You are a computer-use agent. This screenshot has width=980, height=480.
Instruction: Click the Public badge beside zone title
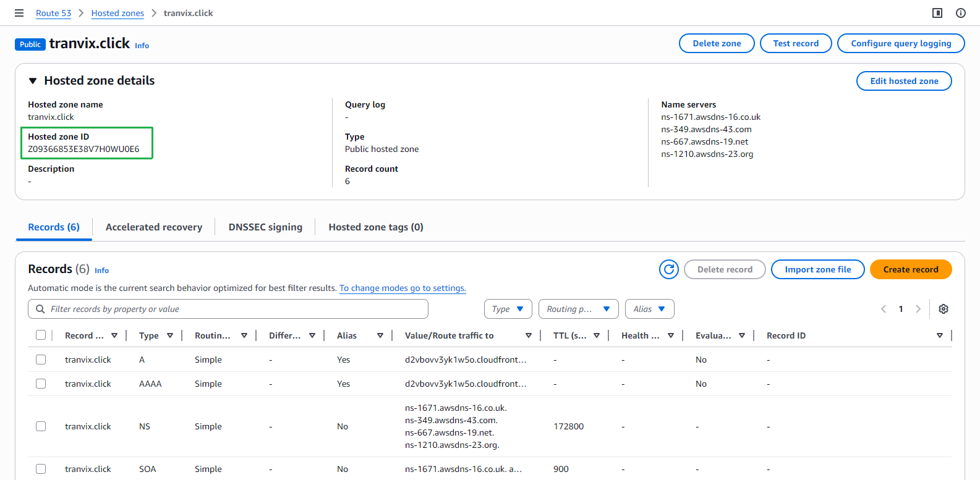[x=30, y=44]
